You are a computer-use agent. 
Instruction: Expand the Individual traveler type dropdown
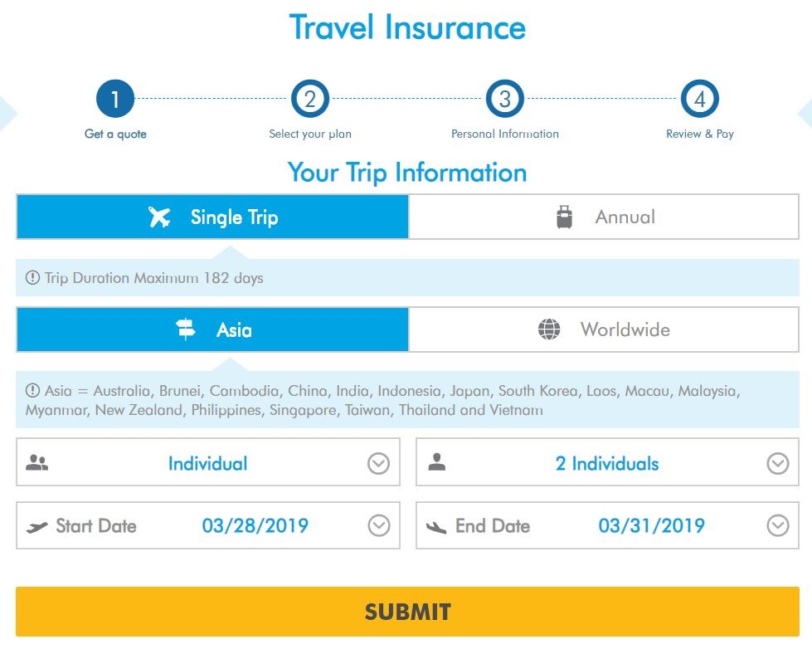tap(378, 463)
